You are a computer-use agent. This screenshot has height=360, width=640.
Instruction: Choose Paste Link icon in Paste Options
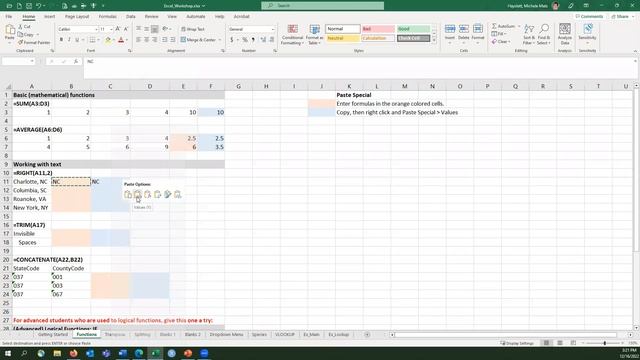[x=178, y=194]
